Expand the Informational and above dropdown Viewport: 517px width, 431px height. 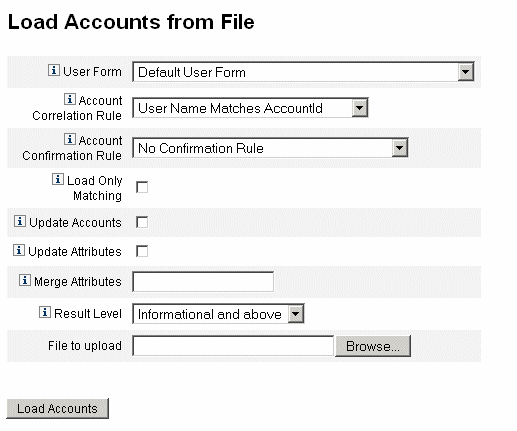click(x=218, y=314)
